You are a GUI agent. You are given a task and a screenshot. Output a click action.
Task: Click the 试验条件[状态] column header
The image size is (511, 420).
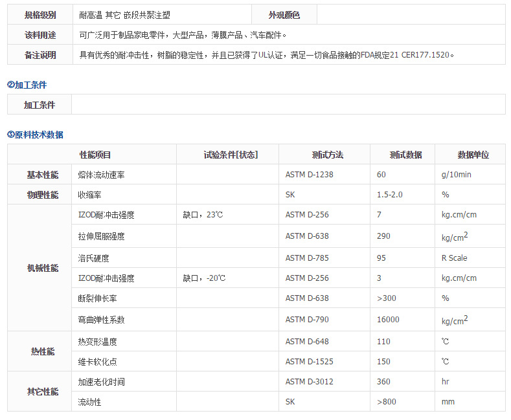pos(227,155)
